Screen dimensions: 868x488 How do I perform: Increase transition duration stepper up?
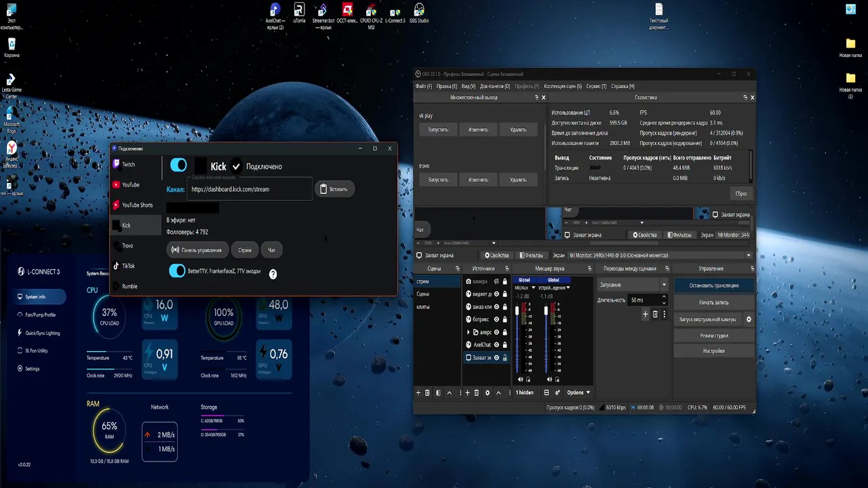664,297
